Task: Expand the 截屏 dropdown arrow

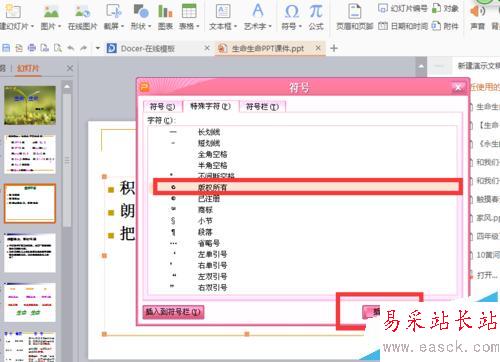Action: point(122,26)
